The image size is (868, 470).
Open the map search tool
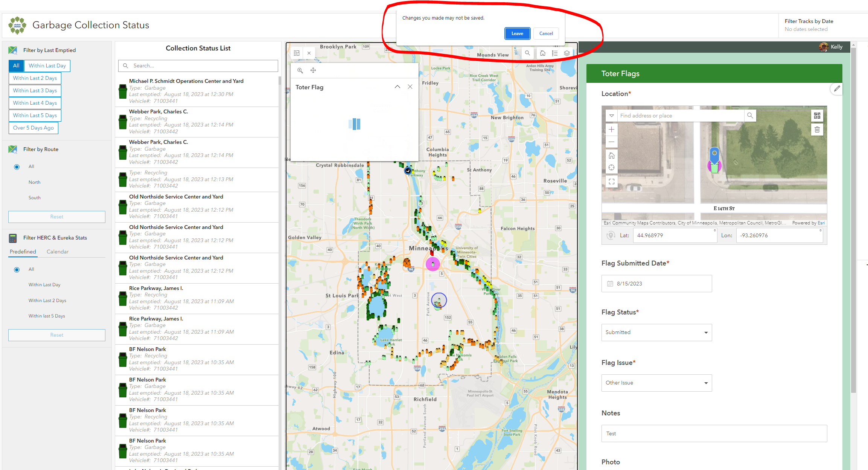tap(527, 53)
